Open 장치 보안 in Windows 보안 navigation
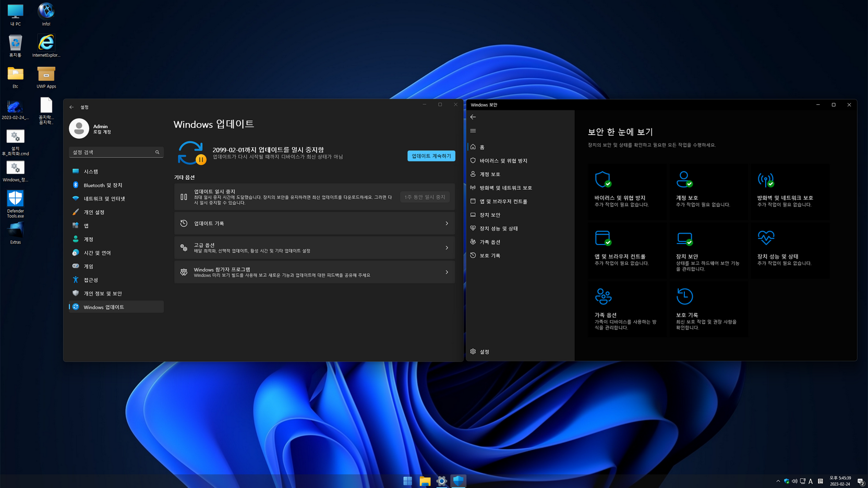The width and height of the screenshot is (868, 488). pyautogui.click(x=520, y=215)
